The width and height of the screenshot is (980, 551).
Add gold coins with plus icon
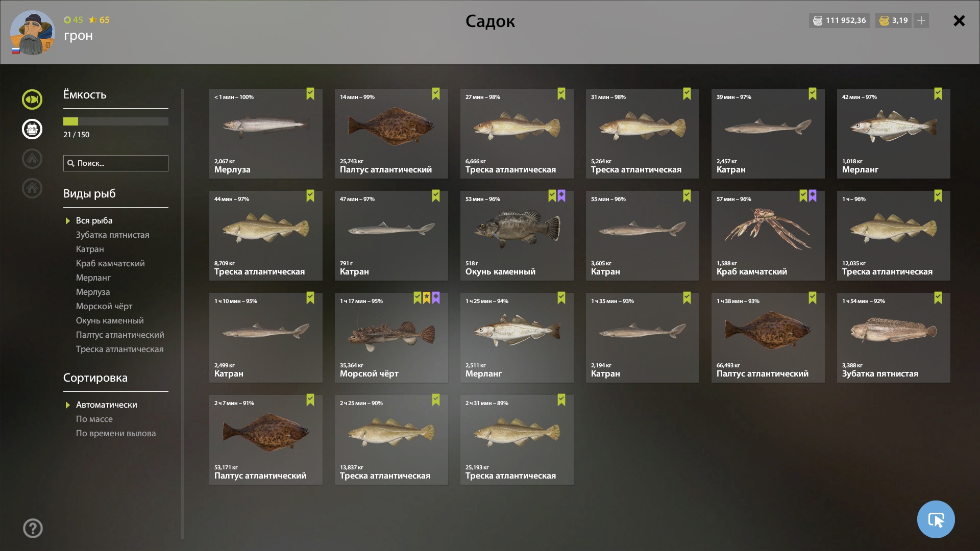click(x=921, y=20)
